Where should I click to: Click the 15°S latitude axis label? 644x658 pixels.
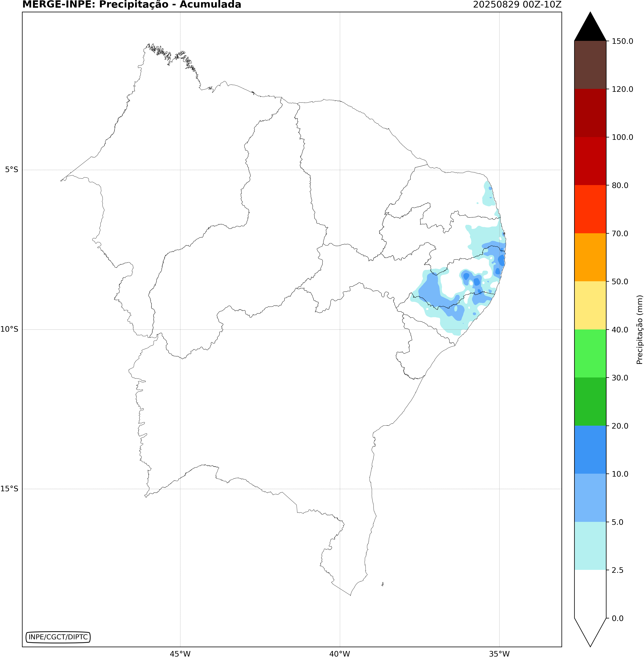point(10,489)
